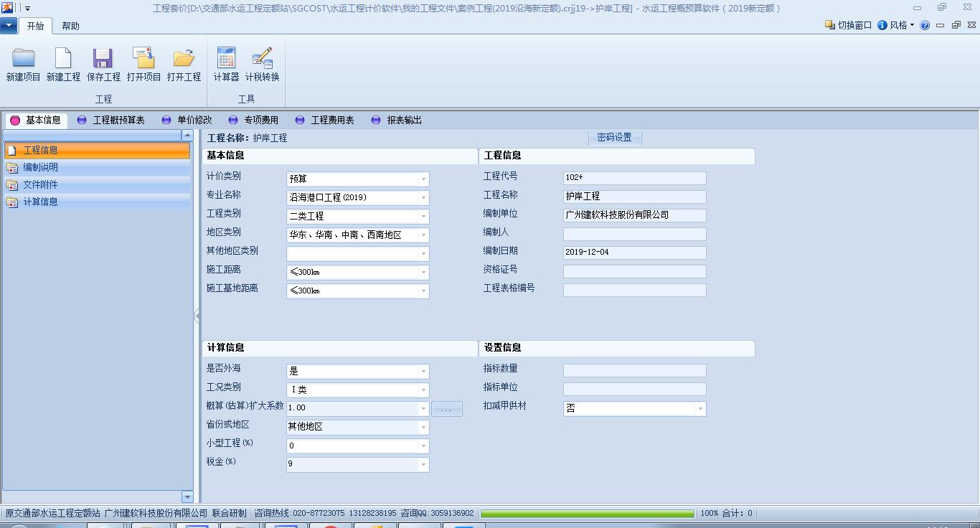Screen dimensions: 980x528
Task: Click the left panel scroll up arrow
Action: [x=187, y=136]
